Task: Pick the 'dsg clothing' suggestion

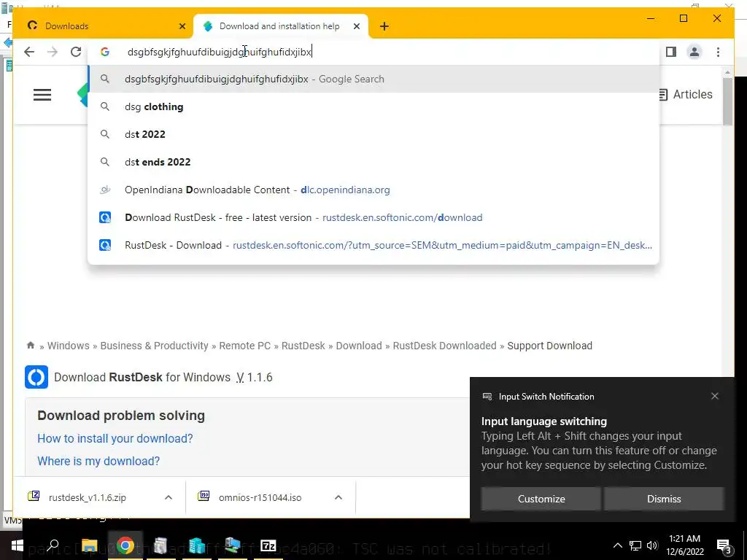Action: coord(374,106)
